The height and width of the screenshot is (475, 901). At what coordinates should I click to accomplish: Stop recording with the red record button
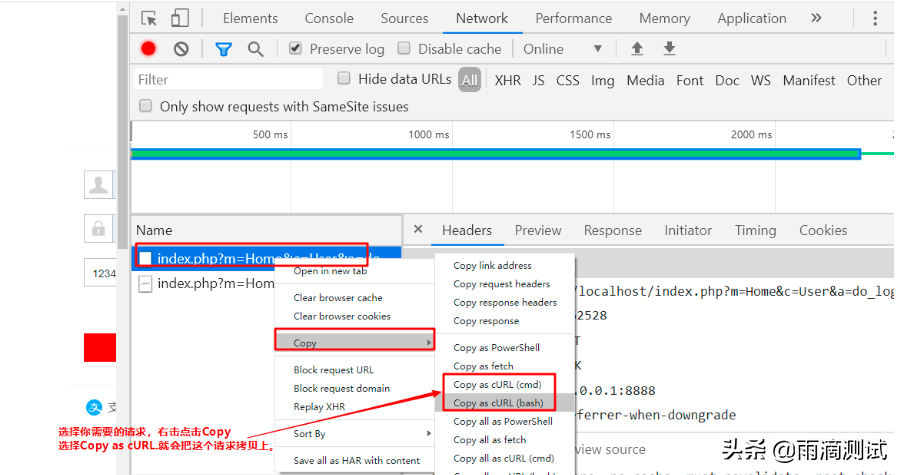(148, 49)
